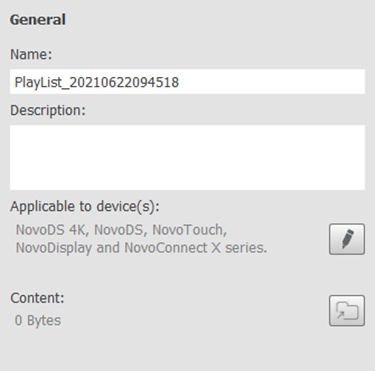Click the General section heading
This screenshot has height=371, width=375.
[x=38, y=20]
